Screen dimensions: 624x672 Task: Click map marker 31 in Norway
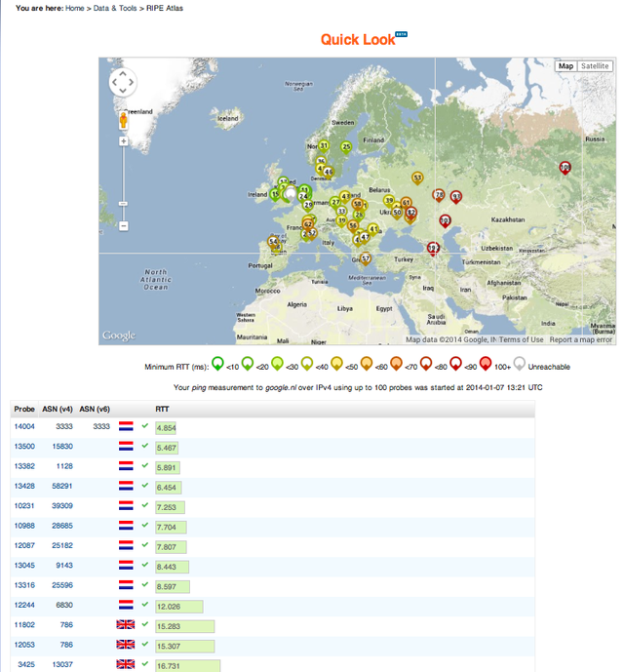tap(324, 146)
